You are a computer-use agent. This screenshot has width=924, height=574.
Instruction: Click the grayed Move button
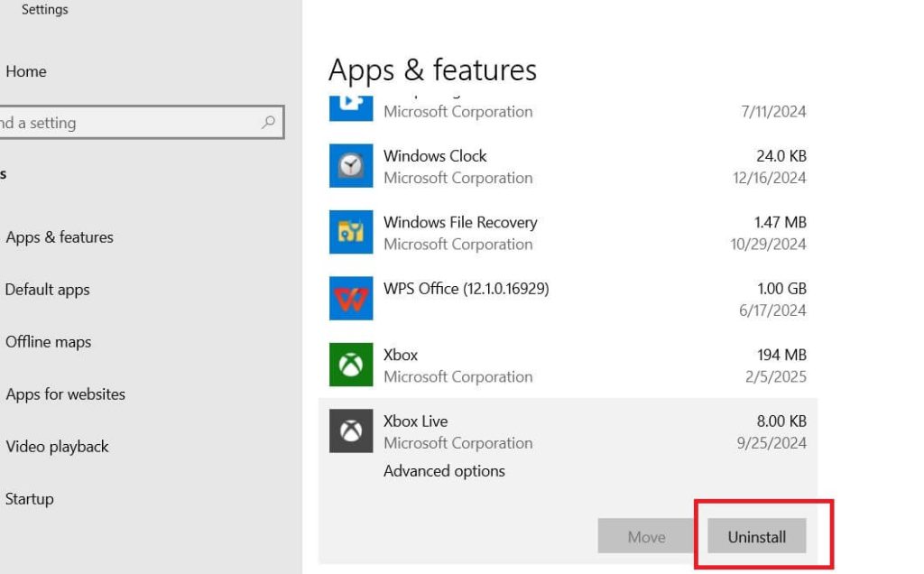tap(646, 536)
